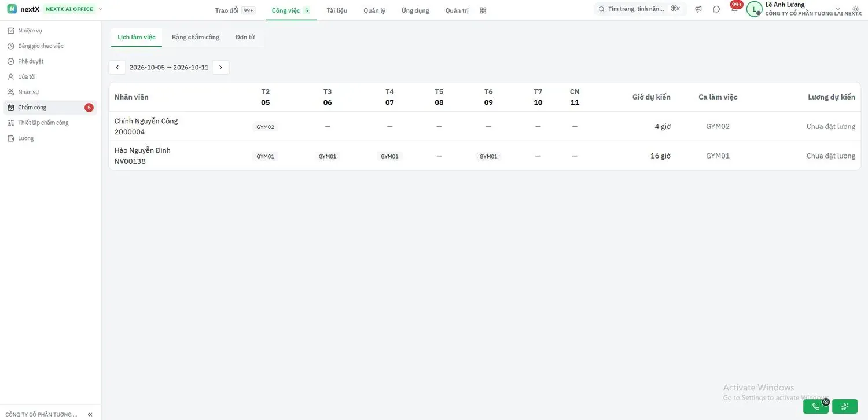Go to the next week

(x=220, y=68)
